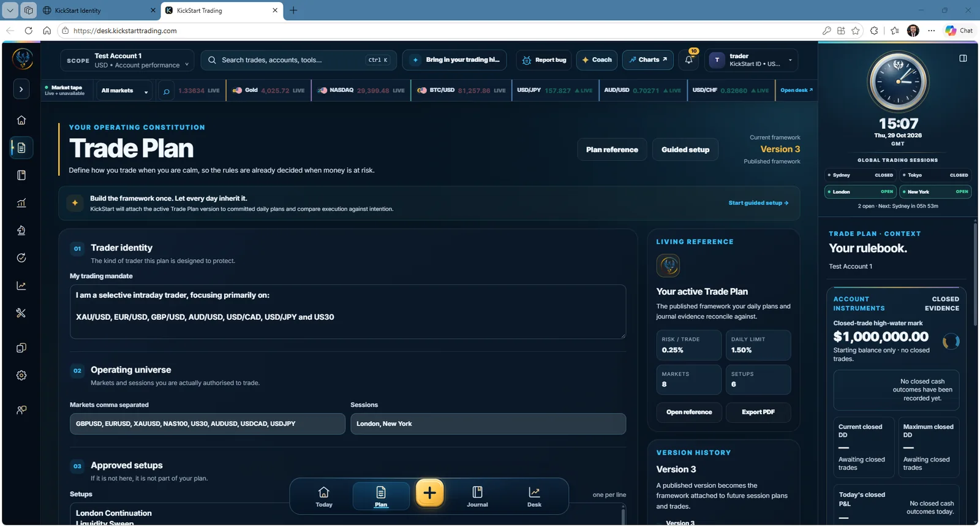Expand the left sidebar with chevron arrow
This screenshot has height=527, width=980.
pyautogui.click(x=21, y=89)
